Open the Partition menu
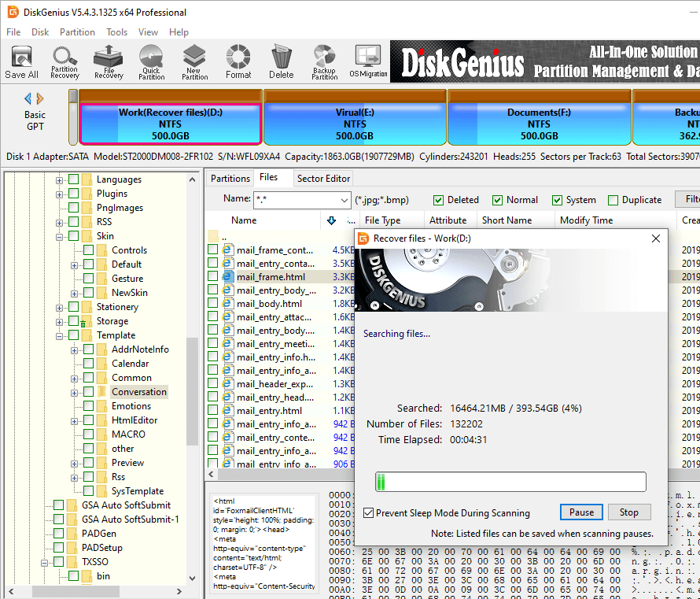The height and width of the screenshot is (599, 700). click(77, 32)
